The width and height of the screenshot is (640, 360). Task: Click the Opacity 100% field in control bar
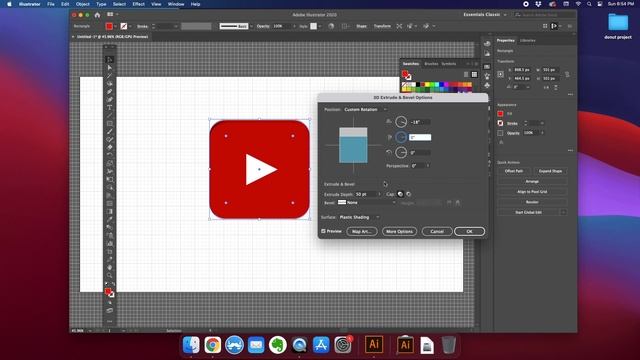pyautogui.click(x=282, y=26)
